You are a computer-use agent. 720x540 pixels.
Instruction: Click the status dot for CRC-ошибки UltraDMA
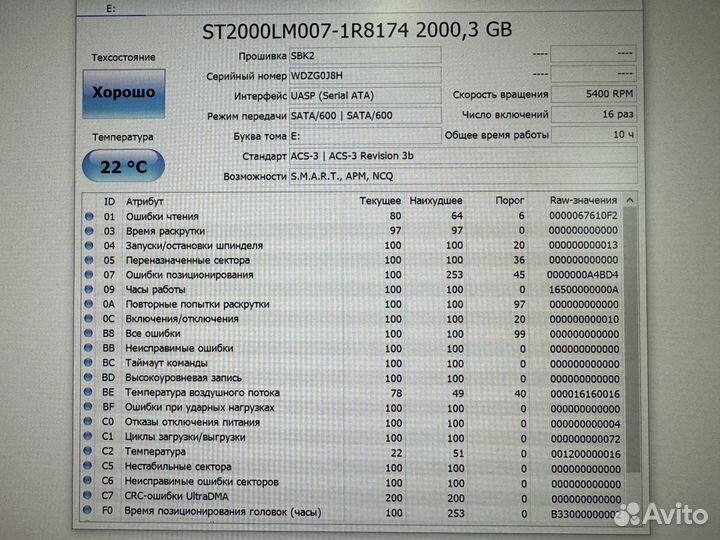tap(87, 496)
